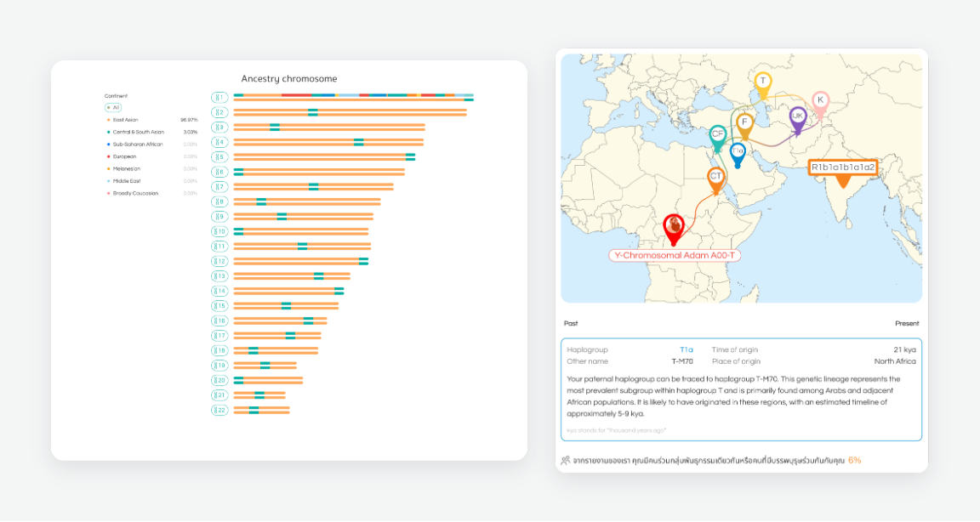Filter by Broadly Caucasian ancestry
This screenshot has height=522, width=980.
coord(135,194)
